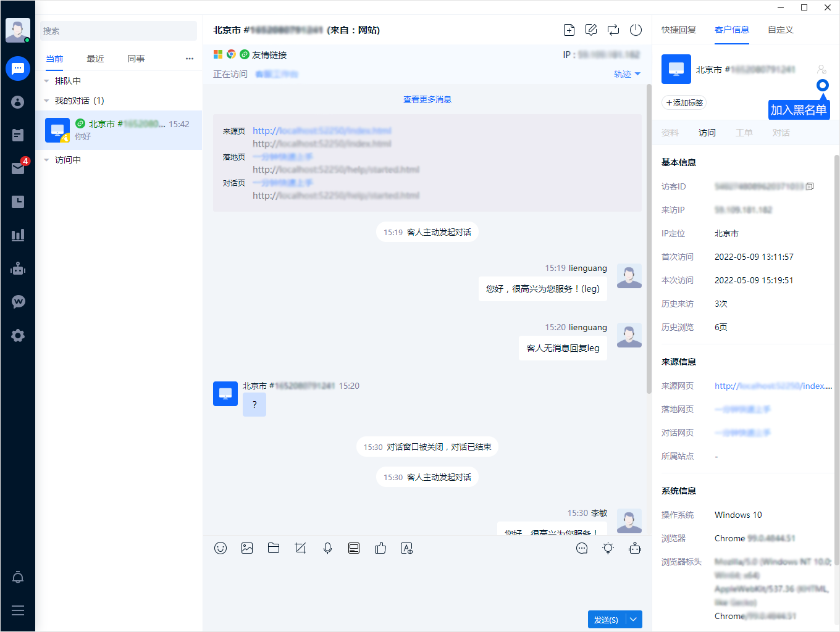This screenshot has height=632, width=840.
Task: Click the search input field
Action: click(x=119, y=31)
